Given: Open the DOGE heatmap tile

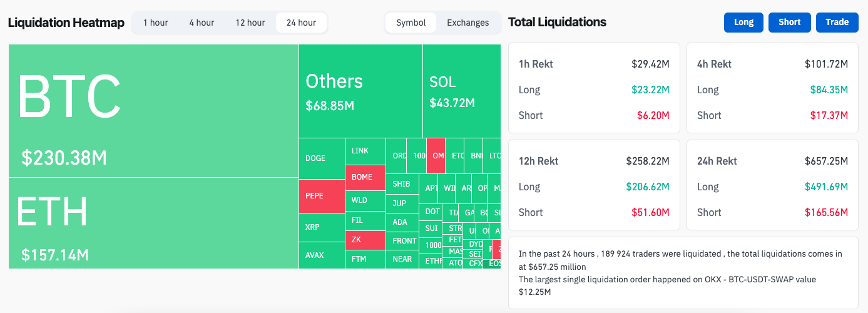Looking at the screenshot, I should pos(322,158).
